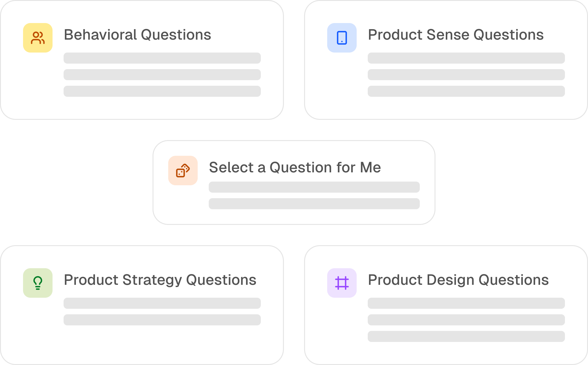
Task: Click first placeholder line under Select a Question
Action: pyautogui.click(x=314, y=187)
